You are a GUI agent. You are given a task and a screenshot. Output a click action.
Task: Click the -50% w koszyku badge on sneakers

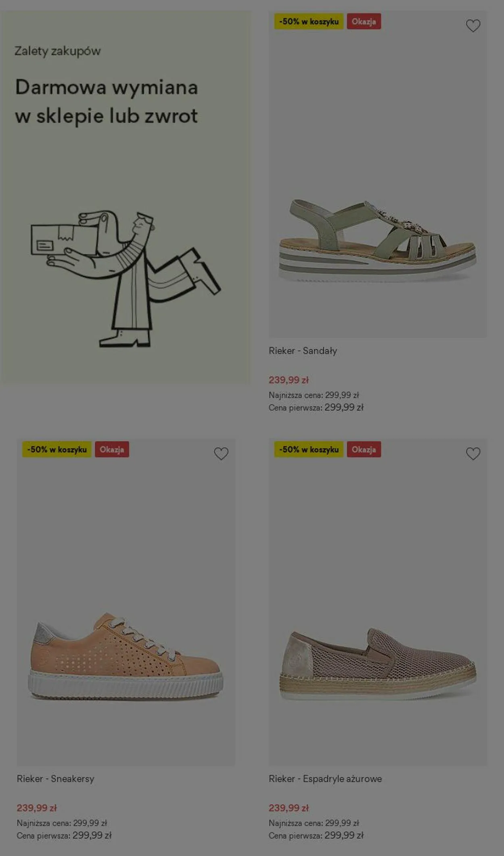coord(57,449)
